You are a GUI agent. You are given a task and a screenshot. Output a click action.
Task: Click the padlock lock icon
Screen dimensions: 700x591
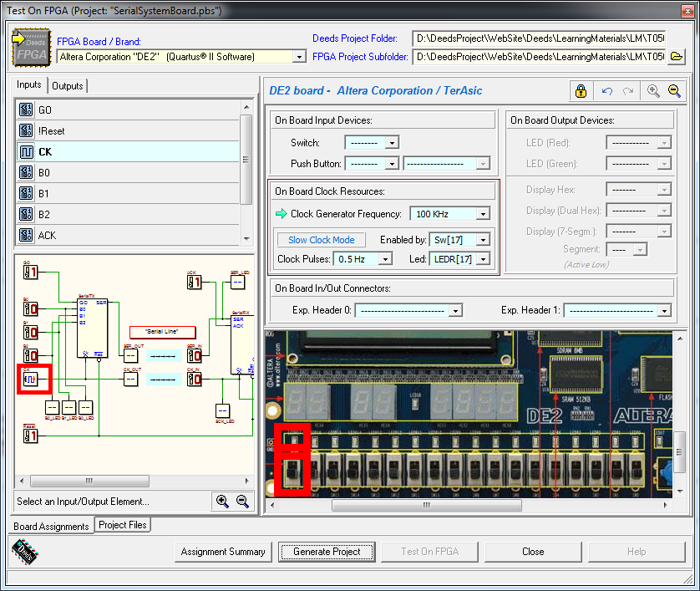(581, 91)
